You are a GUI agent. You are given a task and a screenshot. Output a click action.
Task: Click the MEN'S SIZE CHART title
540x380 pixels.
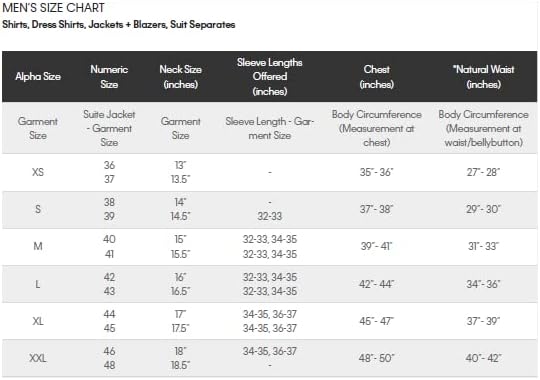(x=53, y=8)
